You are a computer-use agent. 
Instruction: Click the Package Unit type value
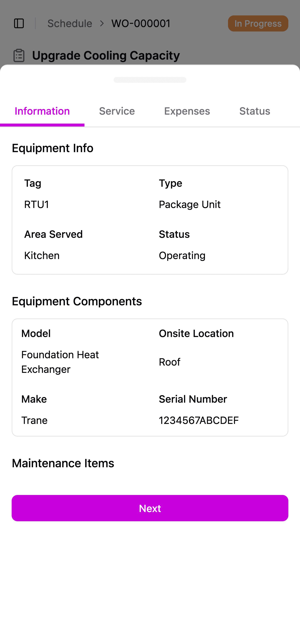pyautogui.click(x=190, y=204)
